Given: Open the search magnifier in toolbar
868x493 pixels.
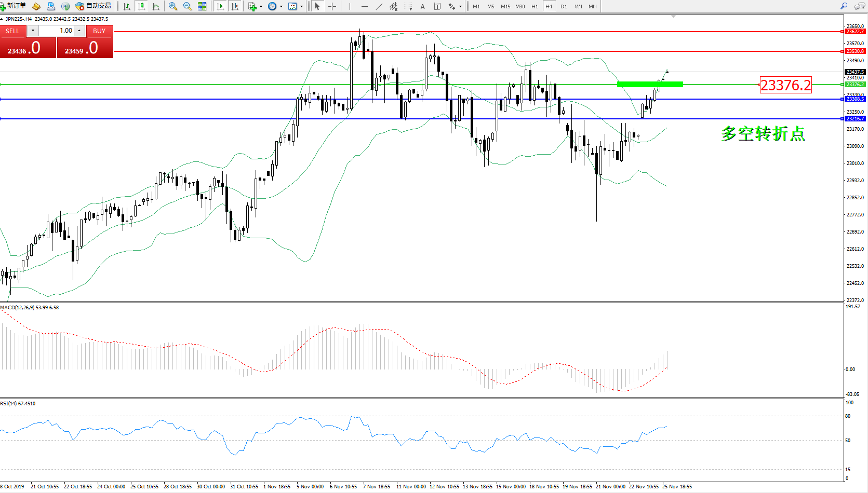Looking at the screenshot, I should pyautogui.click(x=844, y=6).
